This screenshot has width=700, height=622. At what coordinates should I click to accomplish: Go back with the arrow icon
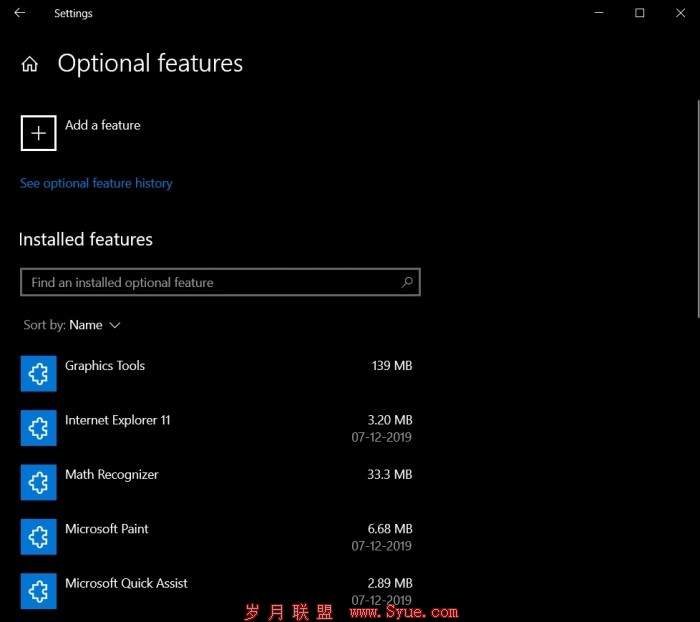point(20,13)
